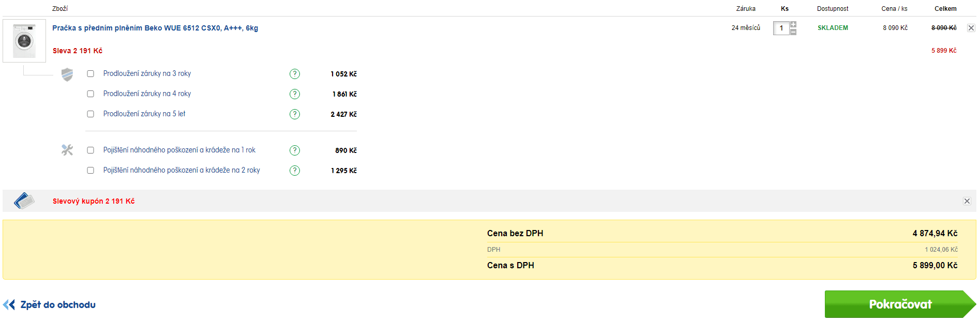Screen dimensions: 980x322
Task: Remove the Slevový kupón discount coupon
Action: click(967, 201)
